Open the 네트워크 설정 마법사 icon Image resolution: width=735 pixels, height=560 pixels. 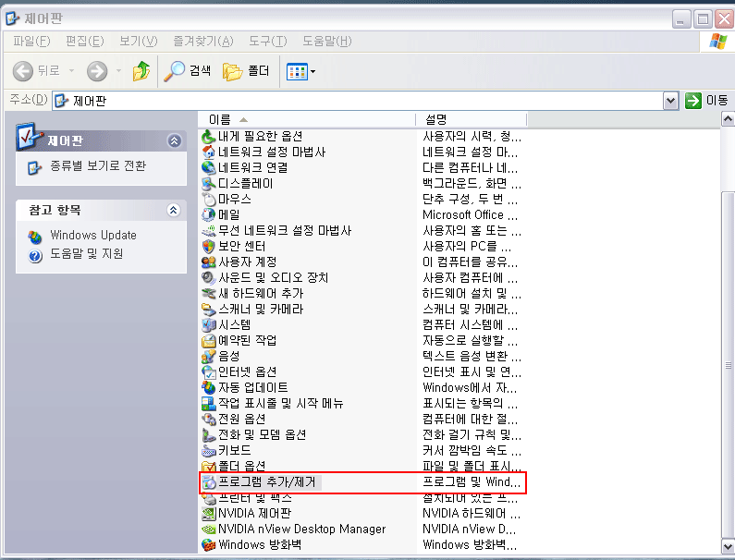tap(208, 152)
